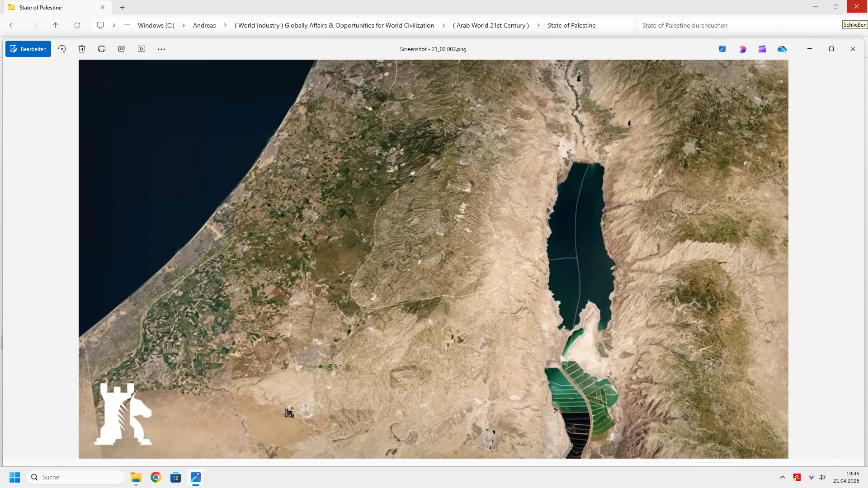
Task: Click the Bearbeiten edit button
Action: coord(28,49)
